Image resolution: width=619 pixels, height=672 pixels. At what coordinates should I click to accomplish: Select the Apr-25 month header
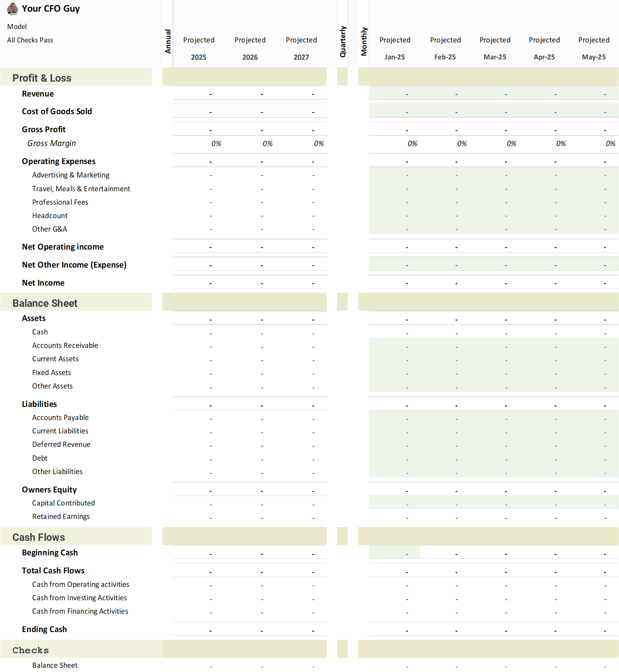click(x=544, y=57)
